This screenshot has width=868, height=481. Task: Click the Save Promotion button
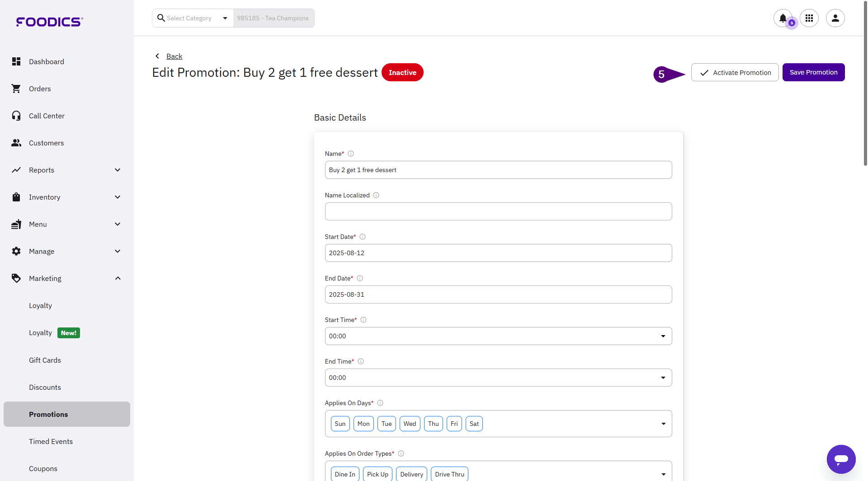point(813,72)
